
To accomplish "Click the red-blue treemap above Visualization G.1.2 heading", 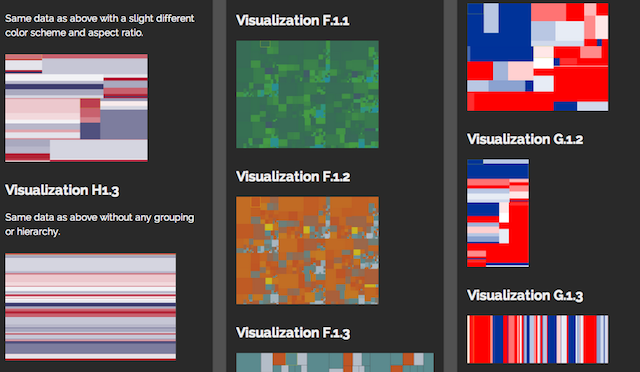I will (538, 57).
